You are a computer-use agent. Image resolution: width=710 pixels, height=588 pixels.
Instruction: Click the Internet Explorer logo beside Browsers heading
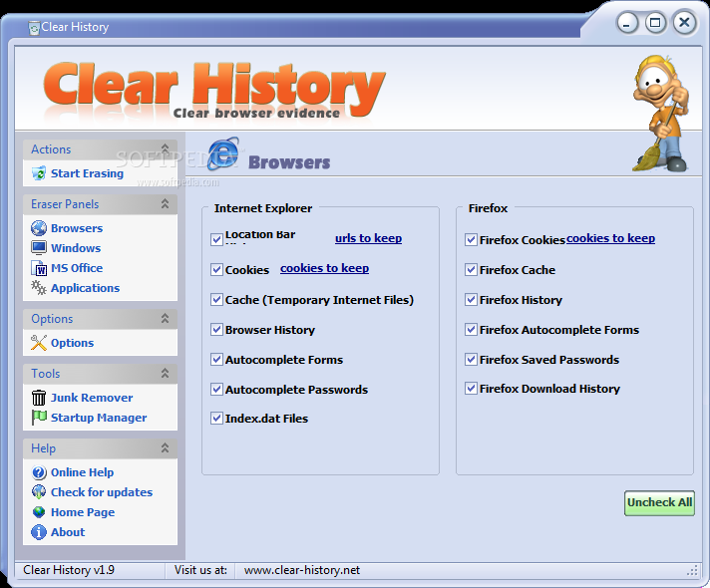[223, 153]
